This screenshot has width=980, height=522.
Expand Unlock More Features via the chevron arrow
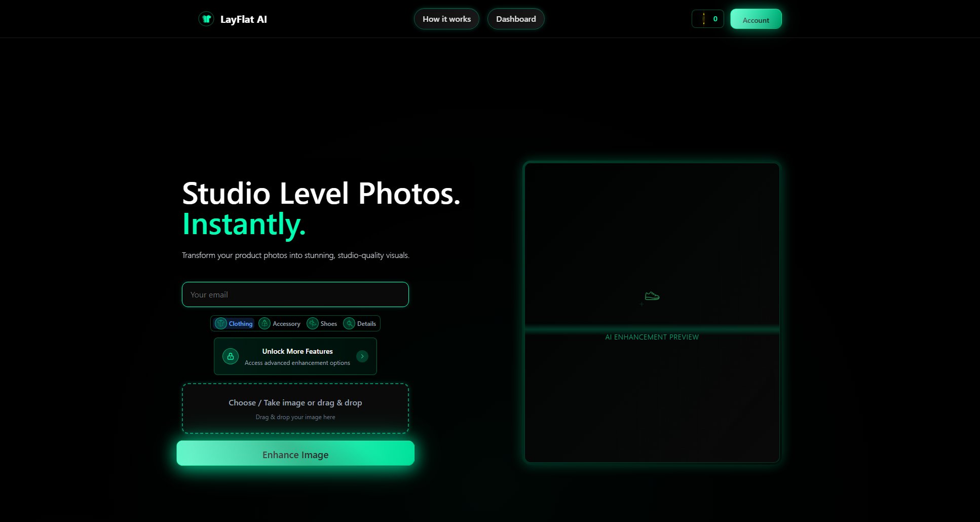(362, 356)
